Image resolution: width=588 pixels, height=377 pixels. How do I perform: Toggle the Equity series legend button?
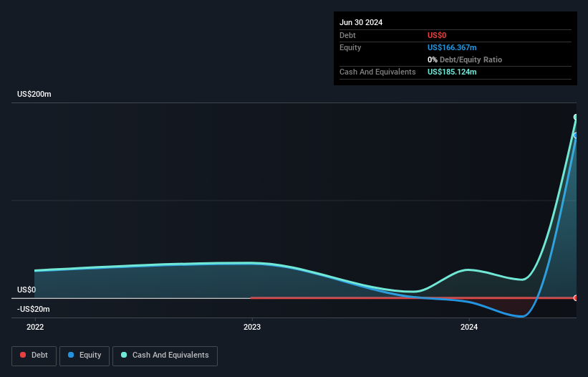tap(85, 355)
